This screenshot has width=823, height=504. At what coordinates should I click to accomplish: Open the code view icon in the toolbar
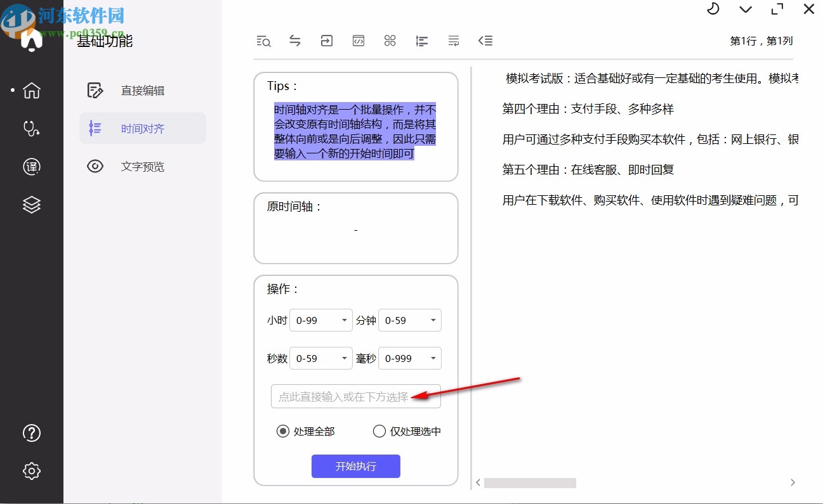pos(358,41)
